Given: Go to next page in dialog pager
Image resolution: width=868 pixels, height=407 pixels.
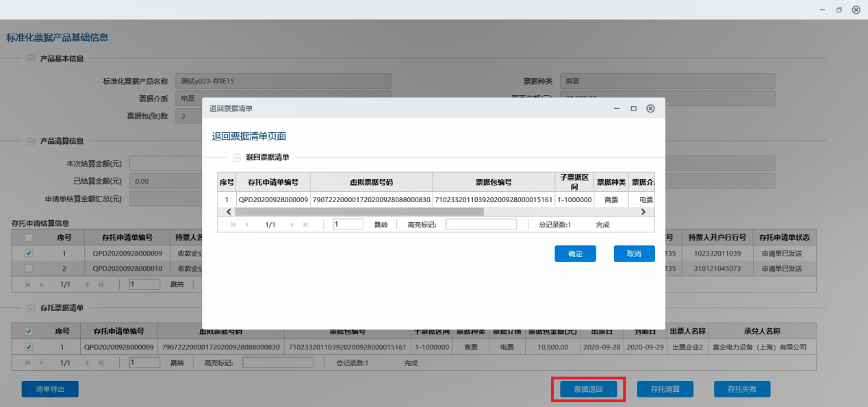Looking at the screenshot, I should [292, 225].
